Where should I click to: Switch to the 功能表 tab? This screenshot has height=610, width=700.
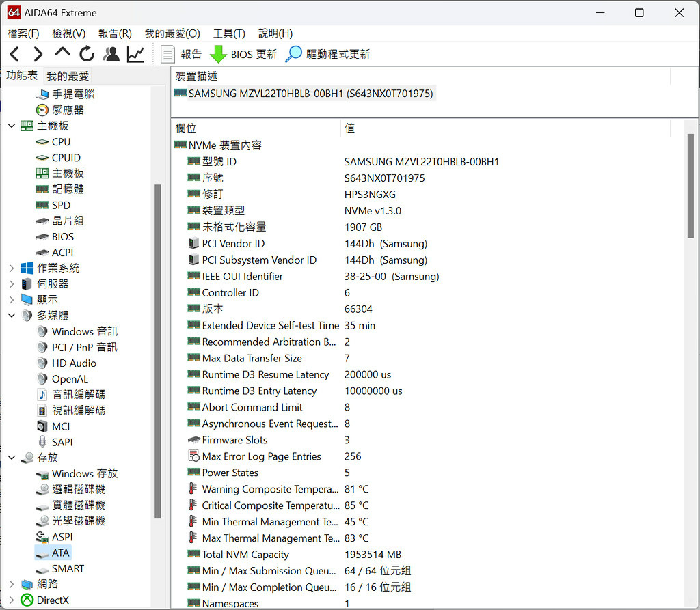22,75
